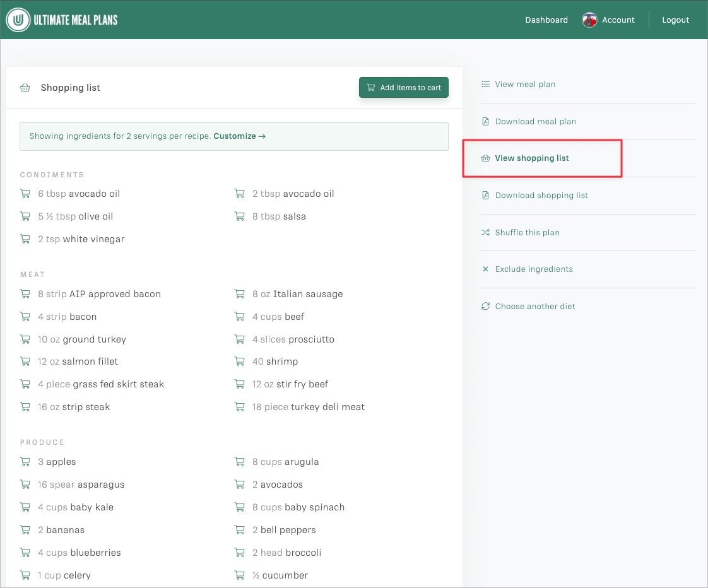Click cart icon next to salsa
This screenshot has width=708, height=588.
click(x=239, y=216)
